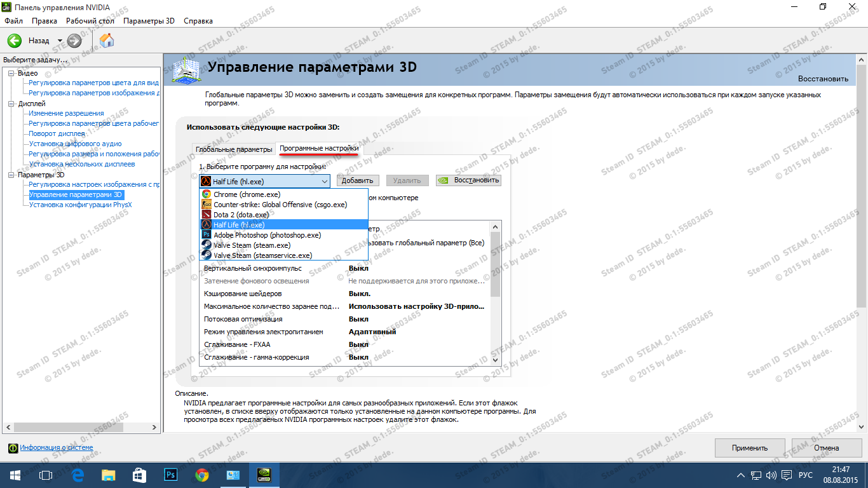Show hidden tray icons chevron
This screenshot has width=868, height=488.
click(741, 475)
